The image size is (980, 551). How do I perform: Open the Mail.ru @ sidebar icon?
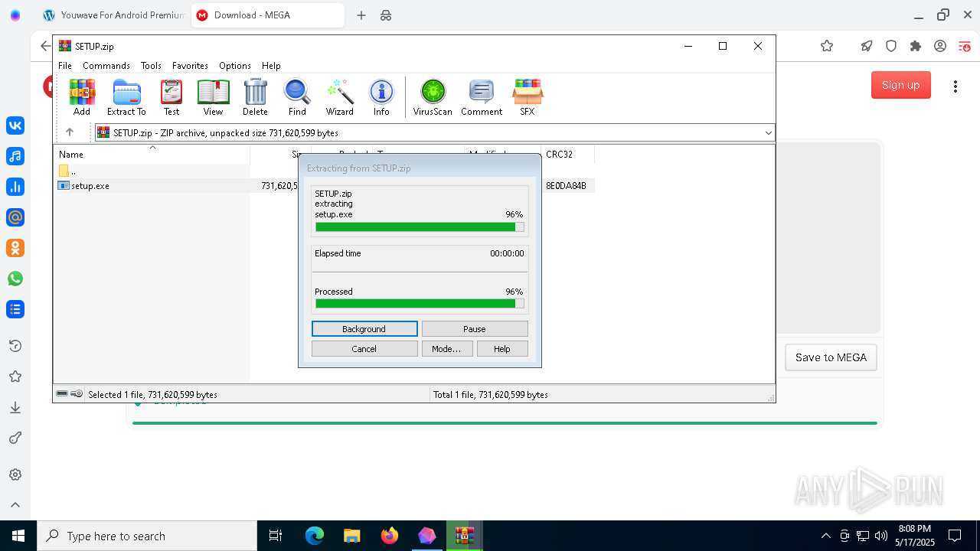click(15, 217)
